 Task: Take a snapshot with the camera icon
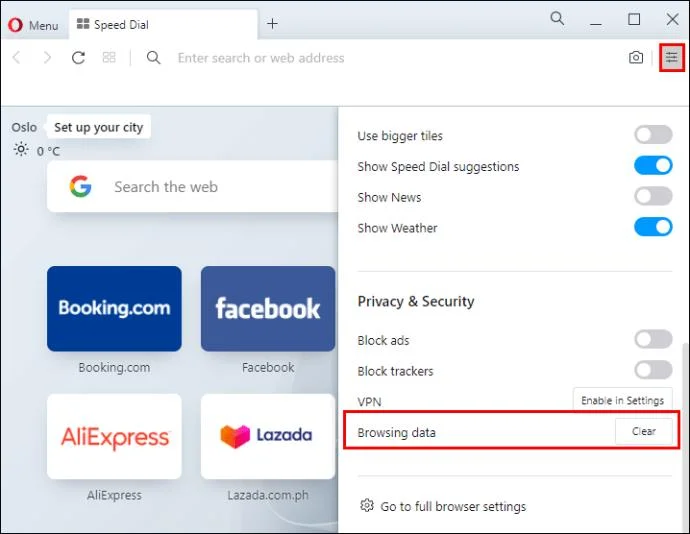tap(636, 58)
